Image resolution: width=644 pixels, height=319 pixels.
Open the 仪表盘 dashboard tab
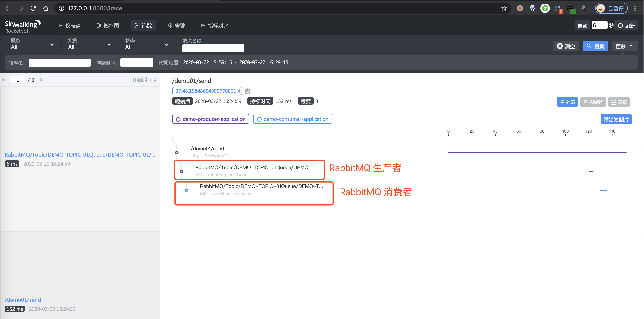(x=70, y=25)
